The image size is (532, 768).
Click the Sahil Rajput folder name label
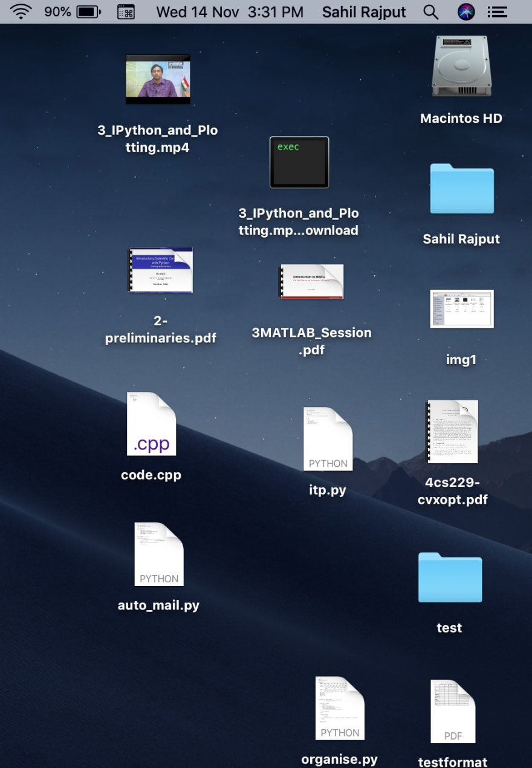(461, 239)
